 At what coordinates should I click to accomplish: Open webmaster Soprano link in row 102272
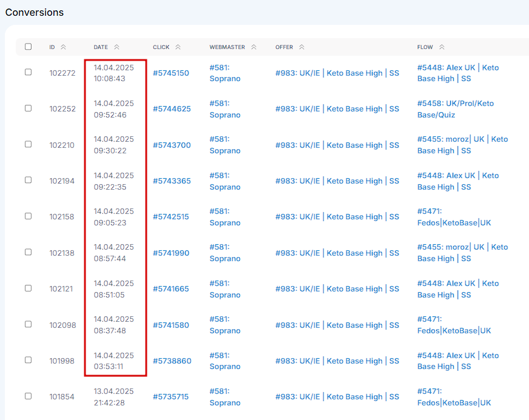coord(225,73)
